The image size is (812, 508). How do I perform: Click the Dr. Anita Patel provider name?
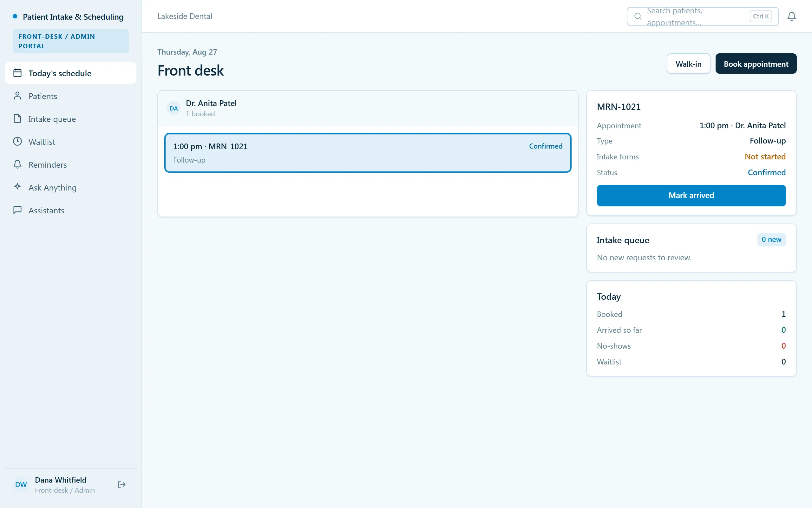pyautogui.click(x=211, y=103)
